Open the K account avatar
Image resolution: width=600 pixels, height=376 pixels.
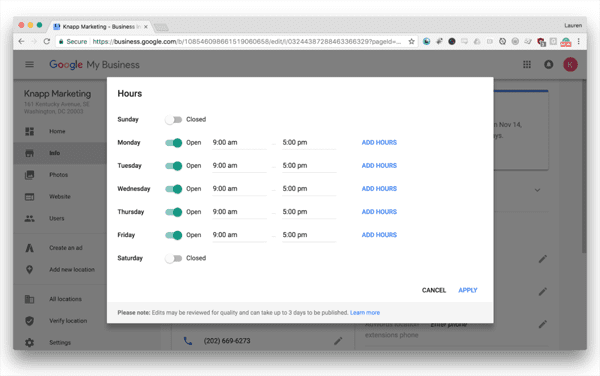(x=570, y=64)
